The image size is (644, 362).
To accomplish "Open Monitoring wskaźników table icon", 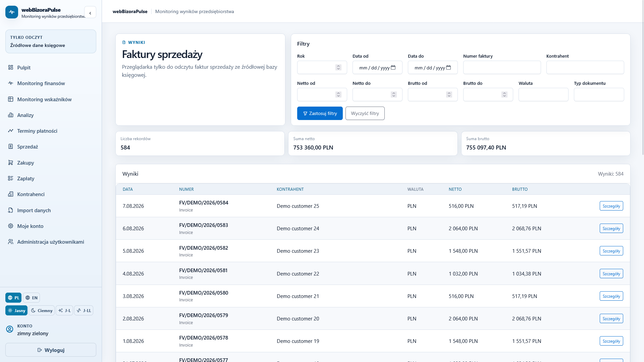I will [x=11, y=99].
